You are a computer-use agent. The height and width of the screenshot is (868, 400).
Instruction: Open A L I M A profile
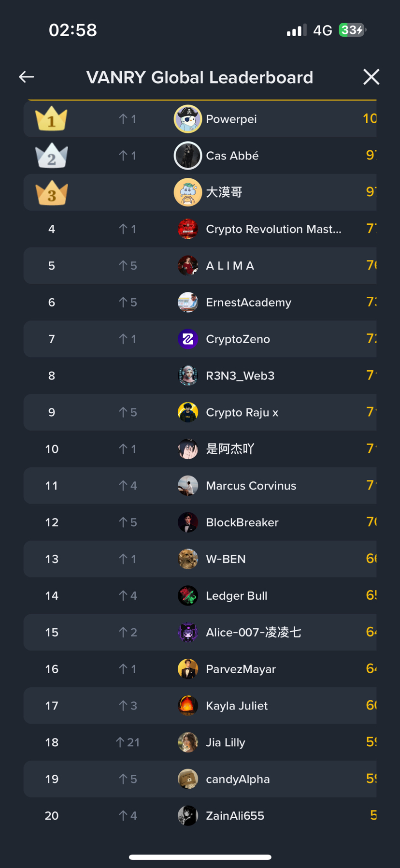230,266
